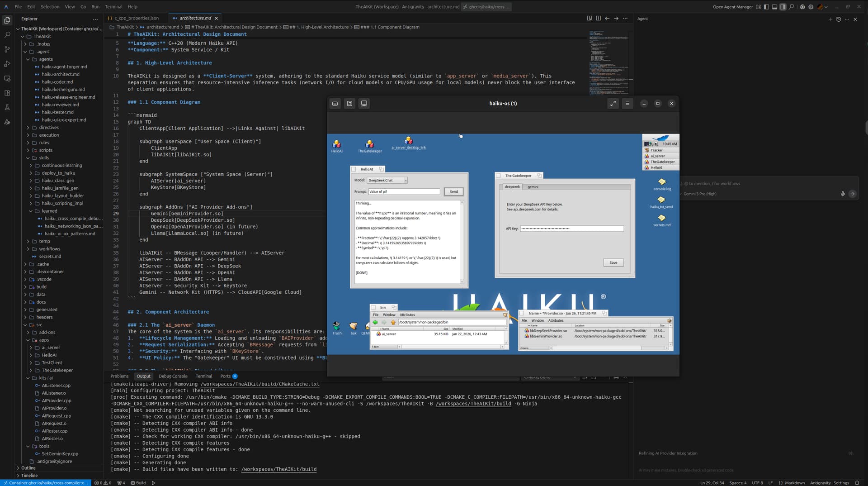The height and width of the screenshot is (486, 868).
Task: Open the Search view in activity bar
Action: 7,35
